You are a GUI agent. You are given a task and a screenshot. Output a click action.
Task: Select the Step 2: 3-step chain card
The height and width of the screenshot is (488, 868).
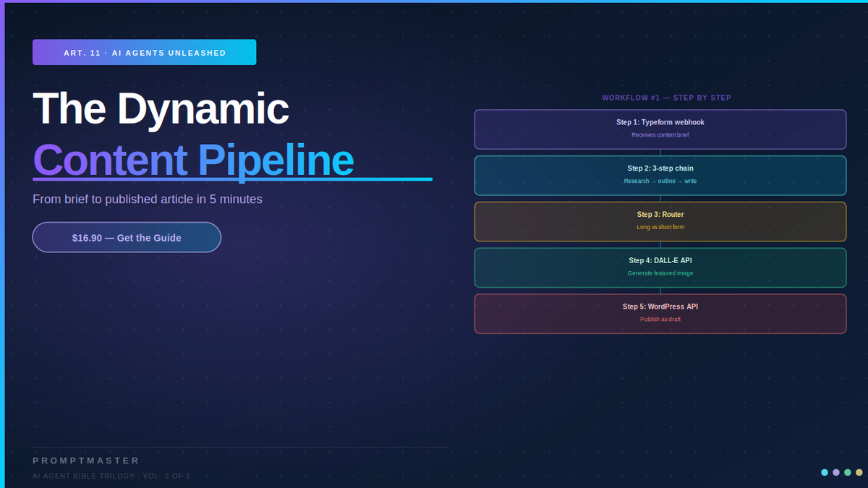coord(660,175)
